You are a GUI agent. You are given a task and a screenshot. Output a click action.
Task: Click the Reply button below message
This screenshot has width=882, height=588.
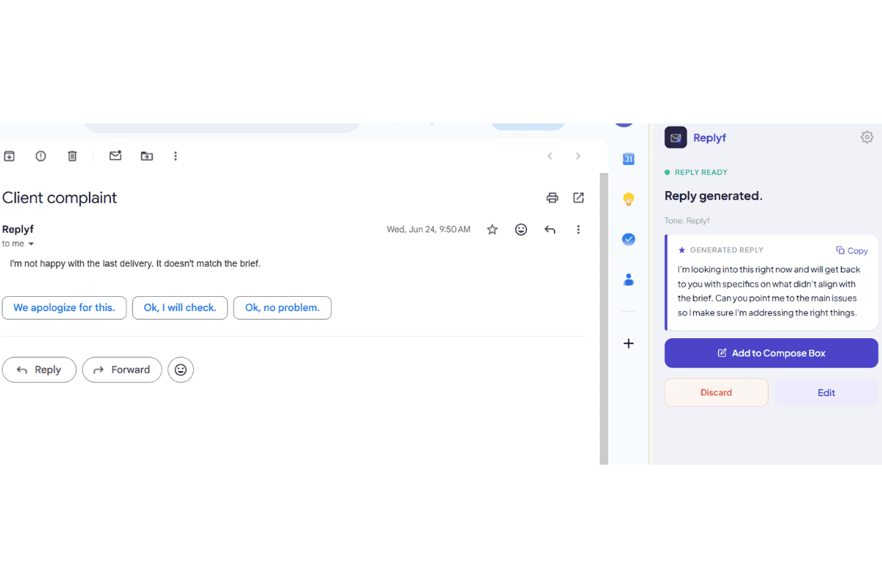(x=39, y=370)
